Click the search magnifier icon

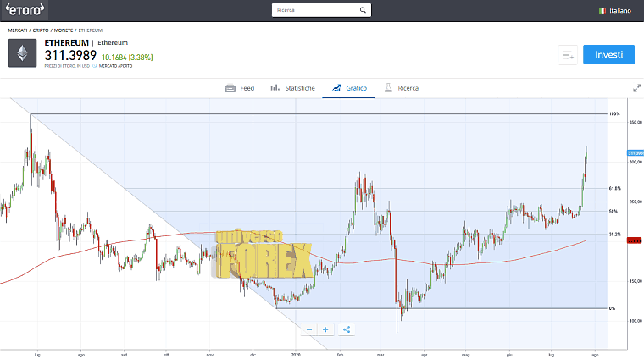tap(363, 11)
